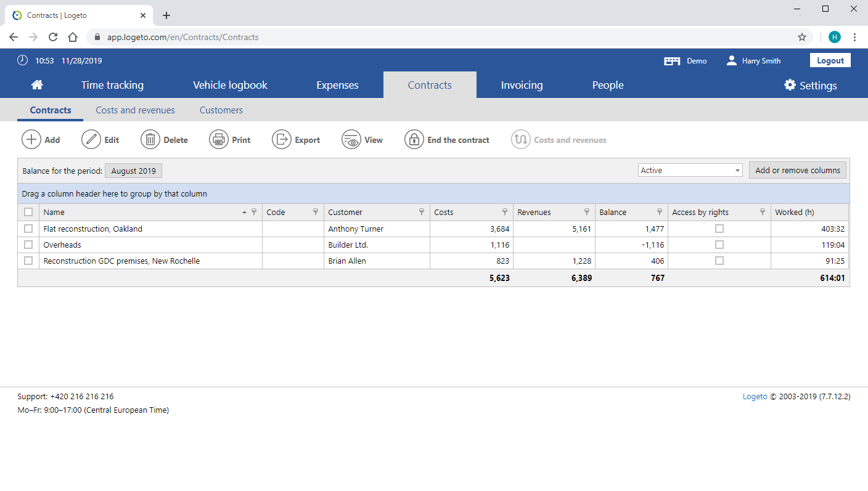Image resolution: width=868 pixels, height=491 pixels.
Task: Click the Harry Smith user name
Action: point(761,61)
